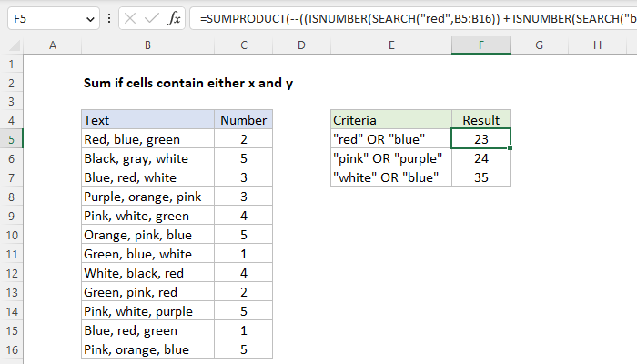Viewport: 637px width, 364px height.
Task: Click criteria cell '"white" OR "blue"'
Action: tap(391, 177)
